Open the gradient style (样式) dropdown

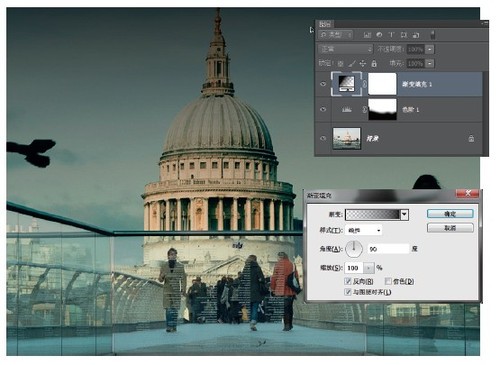[x=364, y=230]
